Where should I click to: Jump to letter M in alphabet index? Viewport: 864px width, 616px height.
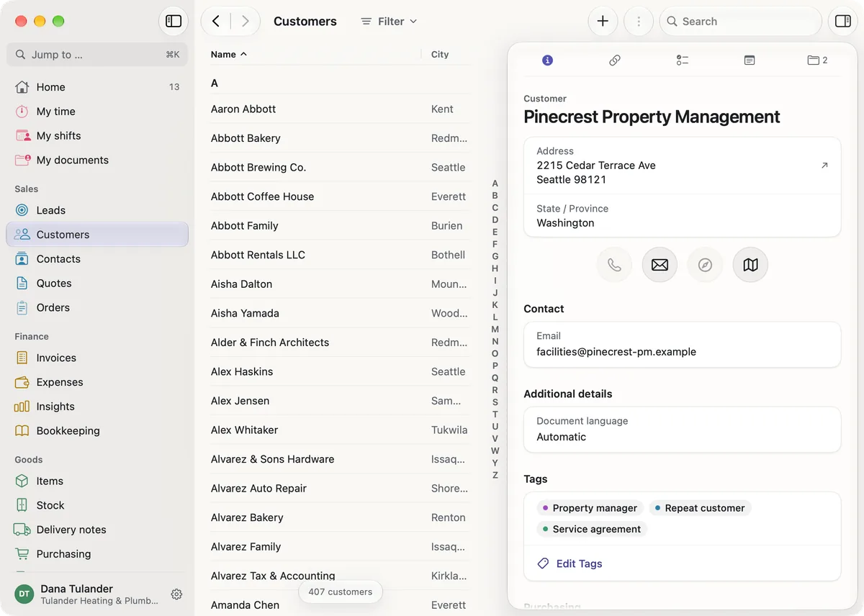point(495,329)
